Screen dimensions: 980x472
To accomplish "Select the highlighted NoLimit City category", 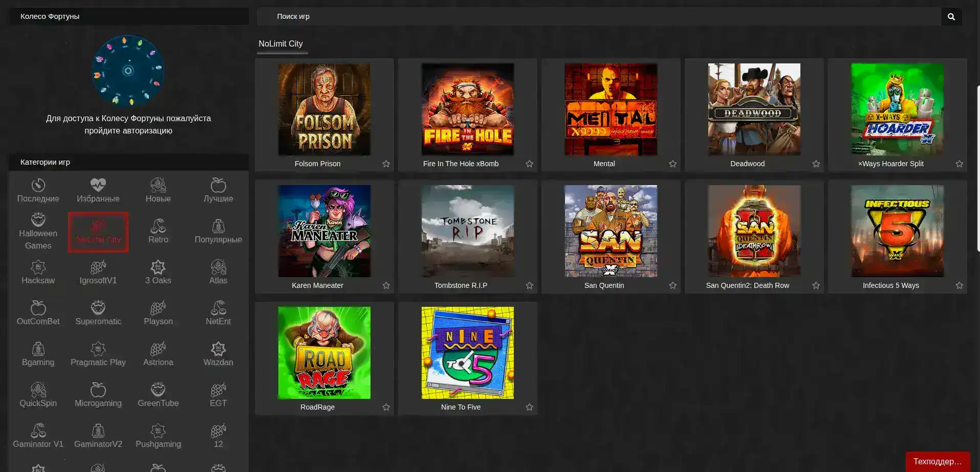I will pos(98,232).
